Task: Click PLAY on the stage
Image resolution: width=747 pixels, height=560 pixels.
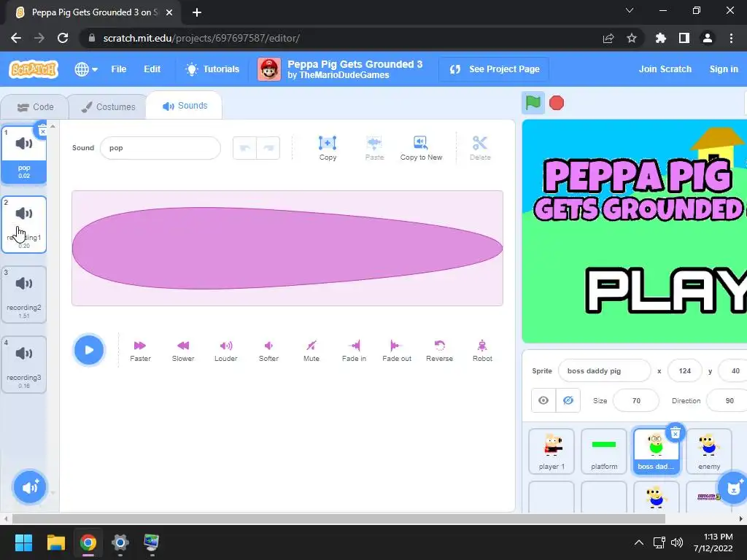Action: (666, 289)
